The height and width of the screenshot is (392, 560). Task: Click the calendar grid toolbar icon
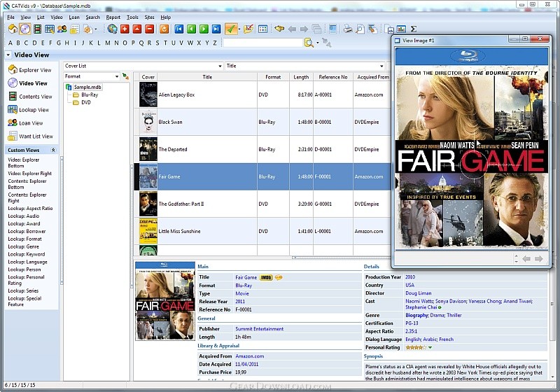pyautogui.click(x=263, y=29)
